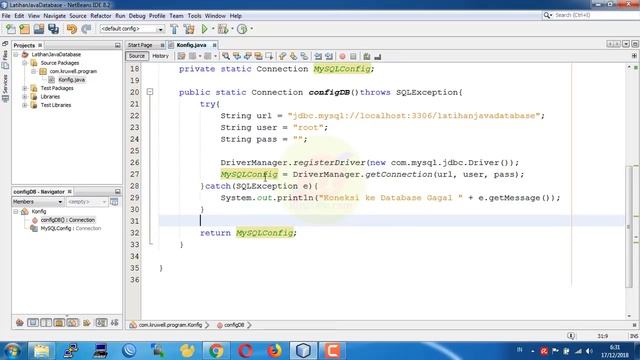Toggle the Rectangular Selection icon
The image size is (640, 360).
(x=269, y=56)
